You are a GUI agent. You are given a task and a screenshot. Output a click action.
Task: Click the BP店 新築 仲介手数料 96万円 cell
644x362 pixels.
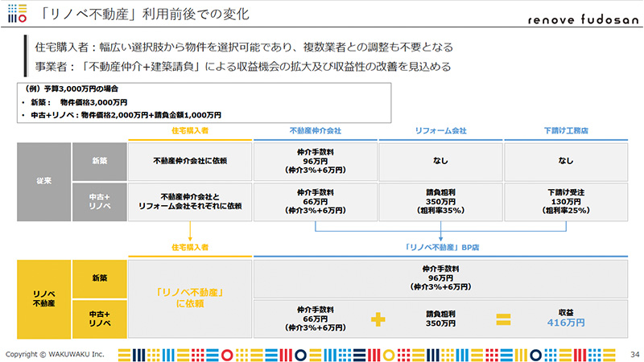pos(440,278)
